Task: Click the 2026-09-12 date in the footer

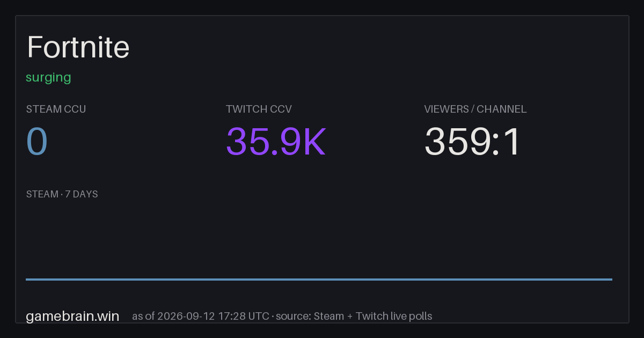Action: (x=186, y=316)
